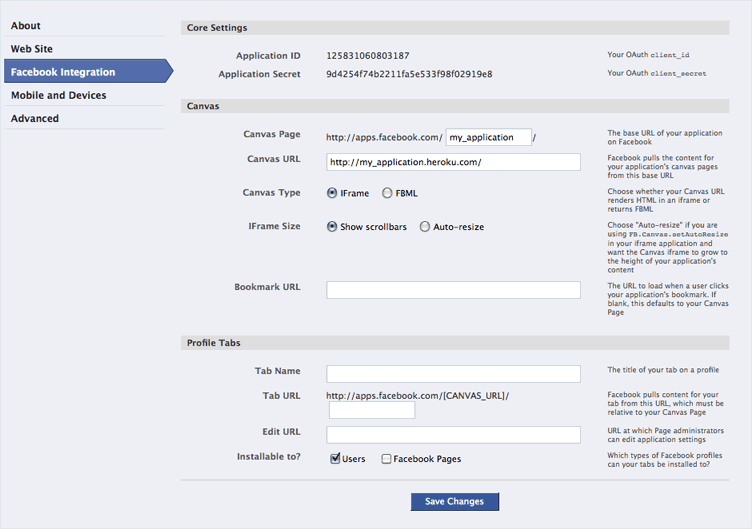Click the http://apps.facebook.com/ prefix beside Canvas Page
752x529 pixels.
click(x=384, y=137)
